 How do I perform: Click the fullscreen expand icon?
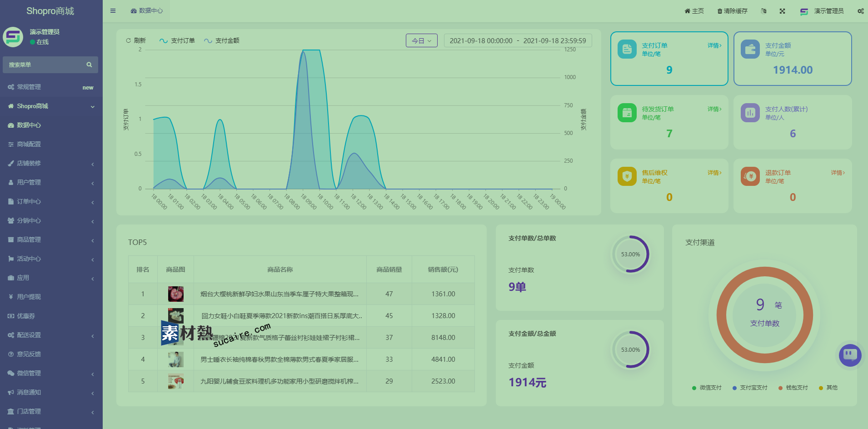[782, 11]
